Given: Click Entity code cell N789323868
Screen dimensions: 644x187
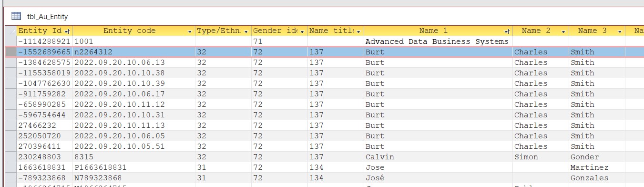Looking at the screenshot, I should (x=134, y=178).
